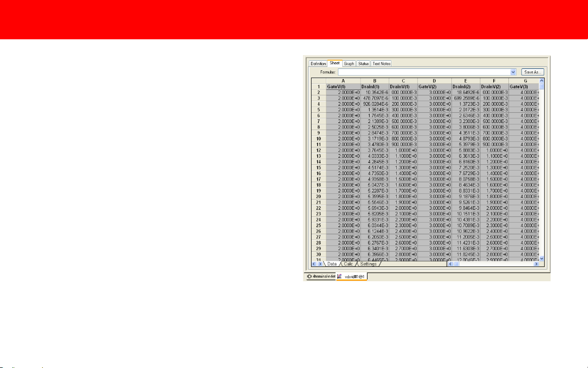Viewport: 588px width, 368px height.
Task: Click horizontal scrollbar right arrow
Action: pyautogui.click(x=536, y=264)
